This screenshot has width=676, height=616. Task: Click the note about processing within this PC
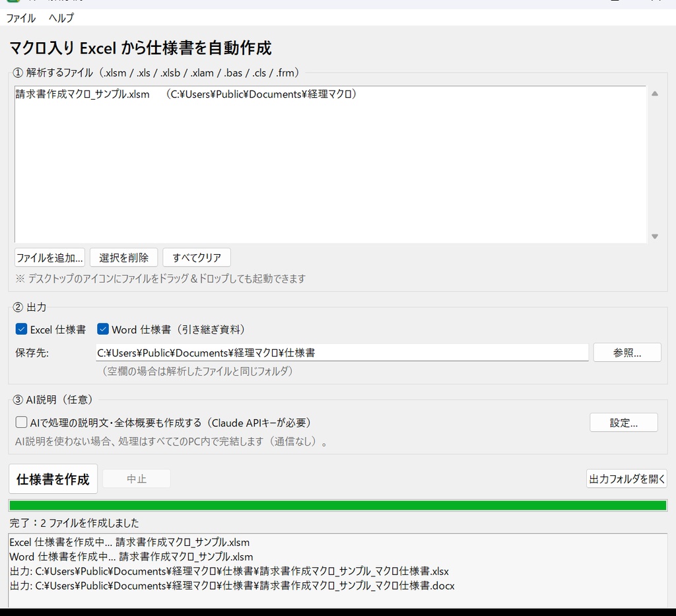click(171, 442)
